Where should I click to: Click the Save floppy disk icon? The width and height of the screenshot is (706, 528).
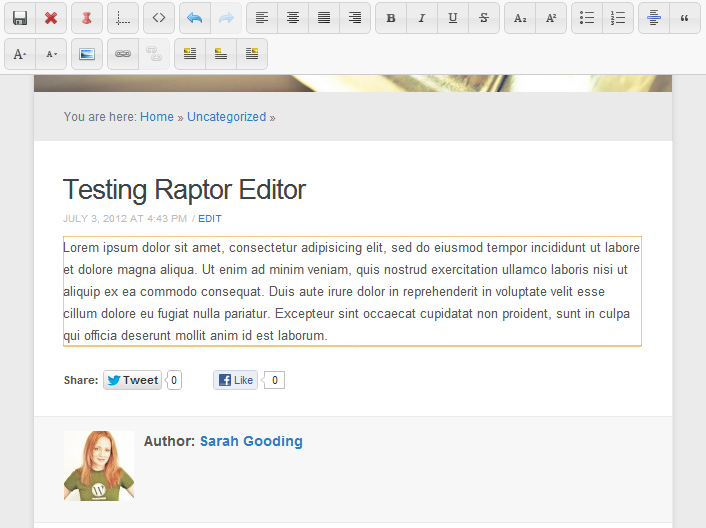point(20,18)
